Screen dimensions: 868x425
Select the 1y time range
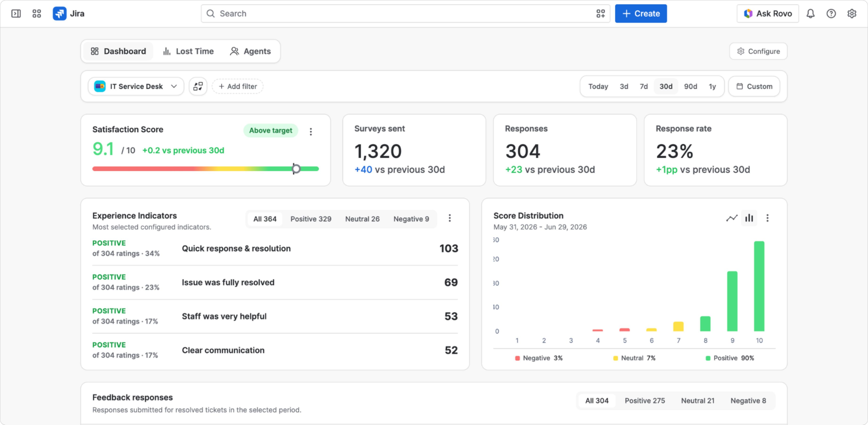tap(712, 86)
